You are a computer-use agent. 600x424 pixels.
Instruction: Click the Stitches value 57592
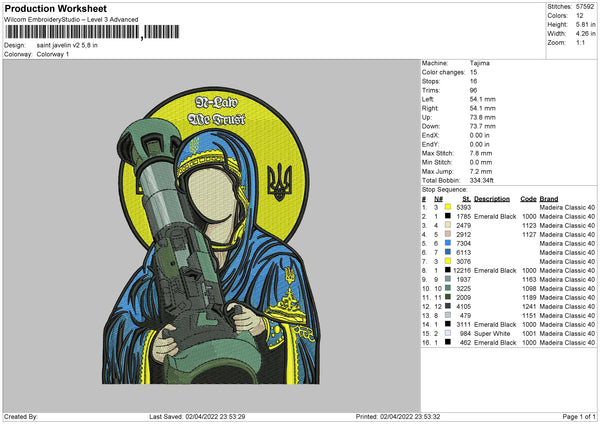585,7
